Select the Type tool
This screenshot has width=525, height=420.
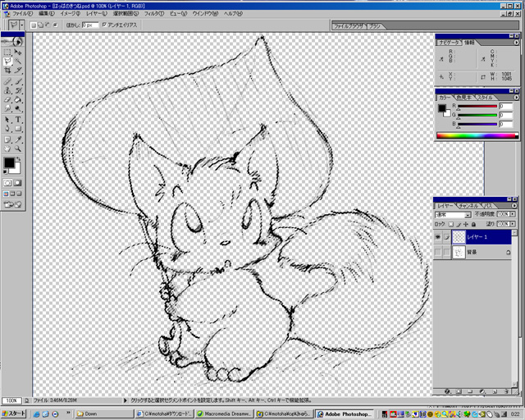pos(18,120)
